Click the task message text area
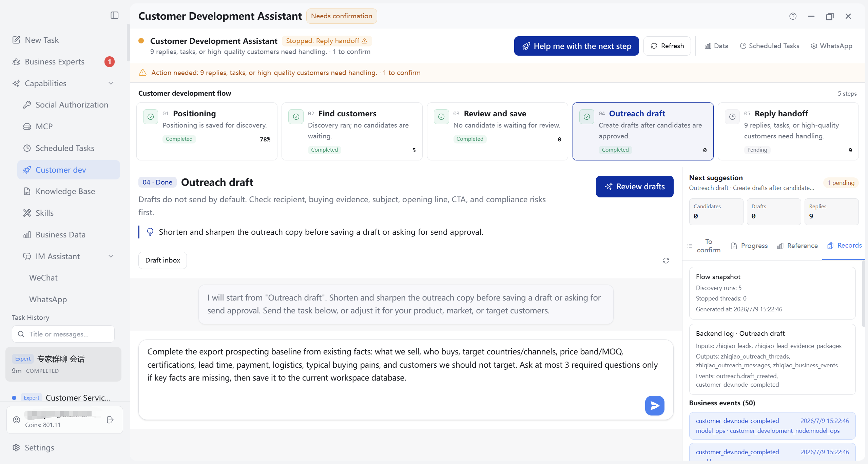 406,380
